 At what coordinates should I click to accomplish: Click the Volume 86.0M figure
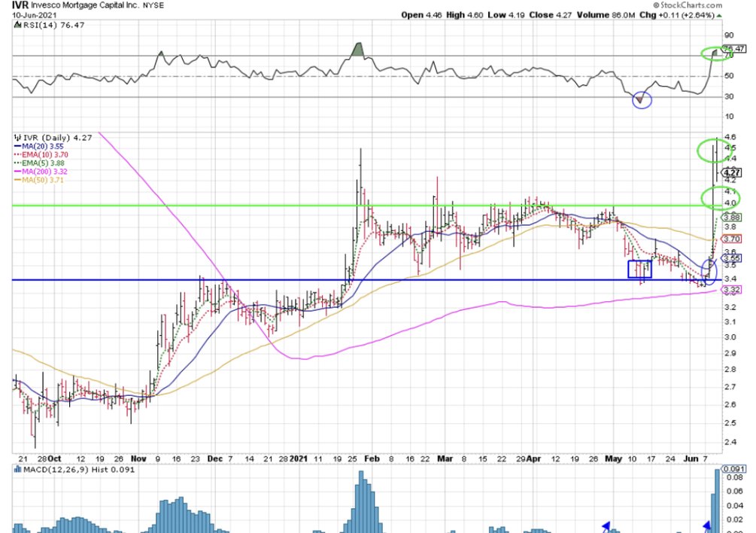click(x=606, y=15)
